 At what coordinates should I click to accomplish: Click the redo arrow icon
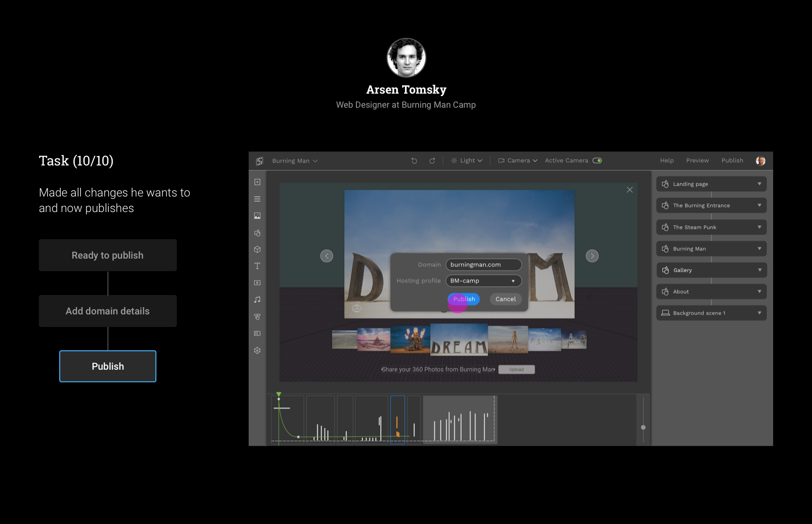click(x=432, y=161)
